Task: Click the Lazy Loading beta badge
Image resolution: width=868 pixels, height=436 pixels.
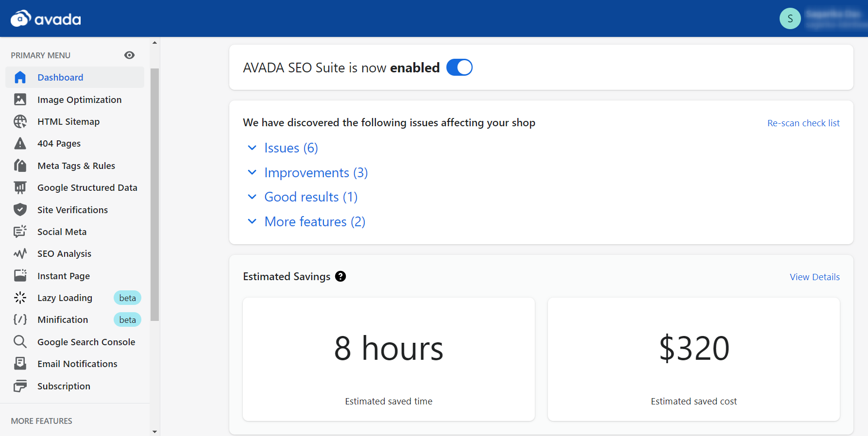Action: [x=127, y=298]
